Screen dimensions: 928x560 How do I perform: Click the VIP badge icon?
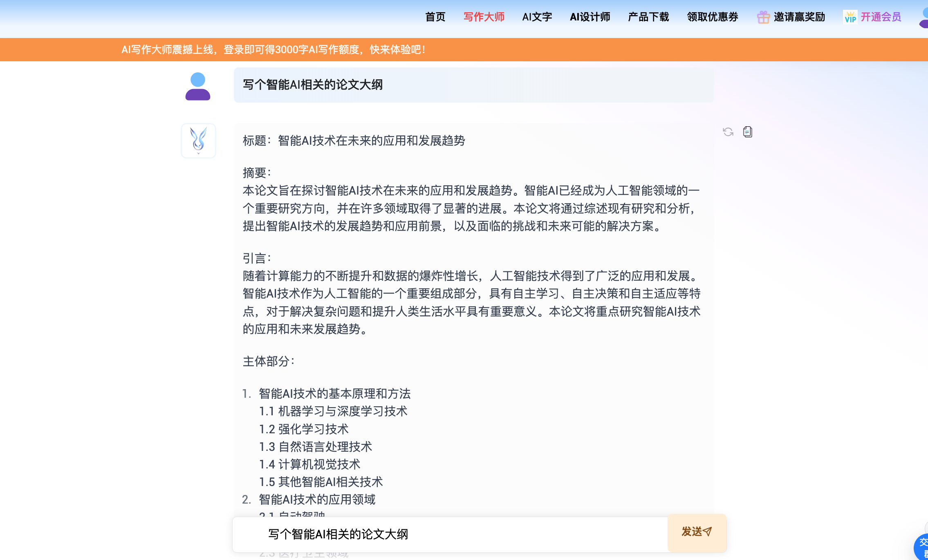click(x=850, y=17)
